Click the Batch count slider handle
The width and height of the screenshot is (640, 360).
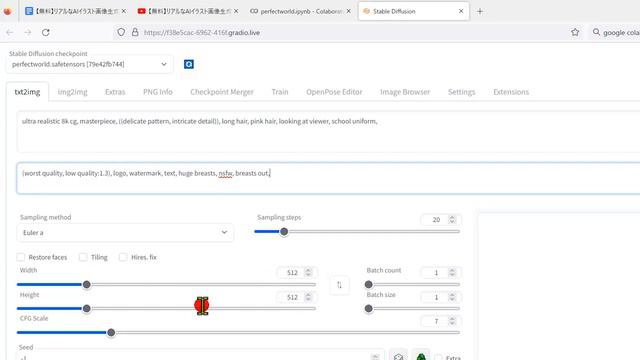[369, 284]
